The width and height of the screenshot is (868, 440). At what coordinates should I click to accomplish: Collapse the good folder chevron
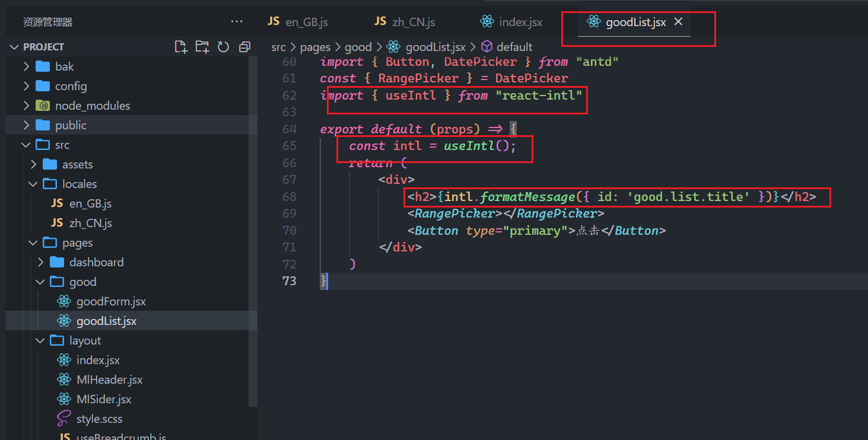[40, 282]
